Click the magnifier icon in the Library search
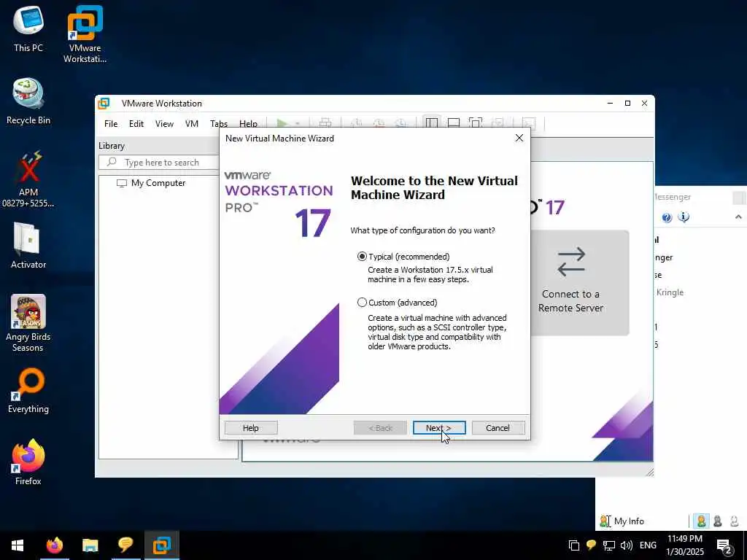747x560 pixels. 112,163
